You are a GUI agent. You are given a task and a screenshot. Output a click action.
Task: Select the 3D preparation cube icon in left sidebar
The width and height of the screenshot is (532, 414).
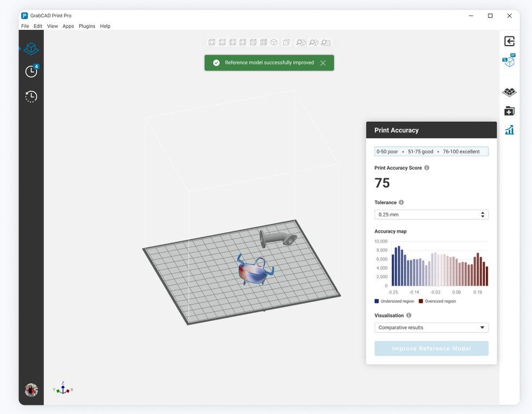point(31,49)
